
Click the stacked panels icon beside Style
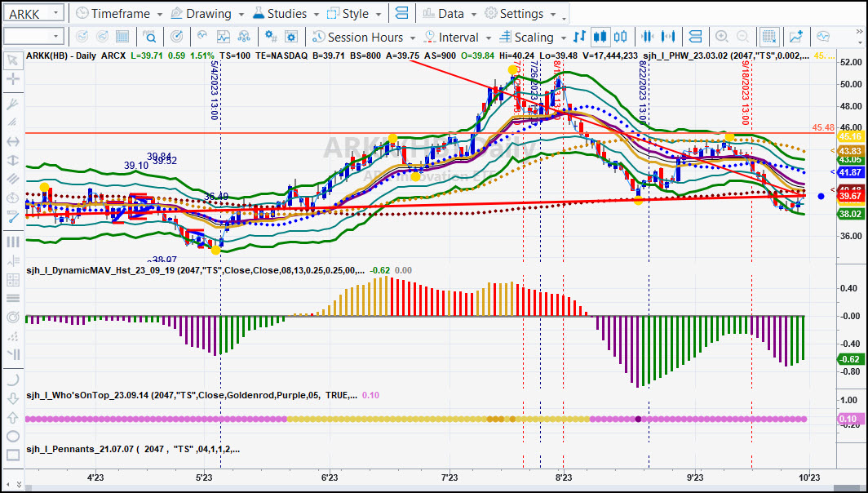[x=402, y=13]
